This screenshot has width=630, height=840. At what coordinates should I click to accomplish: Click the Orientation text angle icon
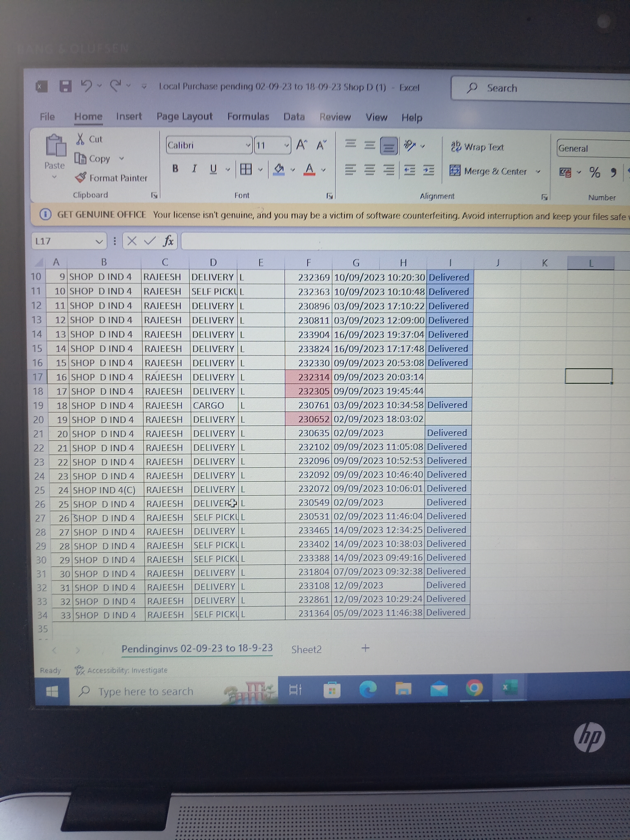pos(410,145)
